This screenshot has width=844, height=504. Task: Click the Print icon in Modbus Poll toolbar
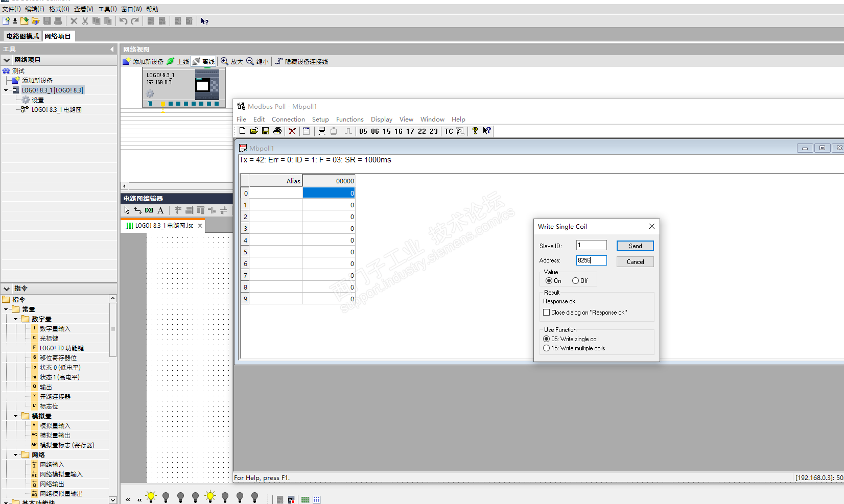point(277,131)
